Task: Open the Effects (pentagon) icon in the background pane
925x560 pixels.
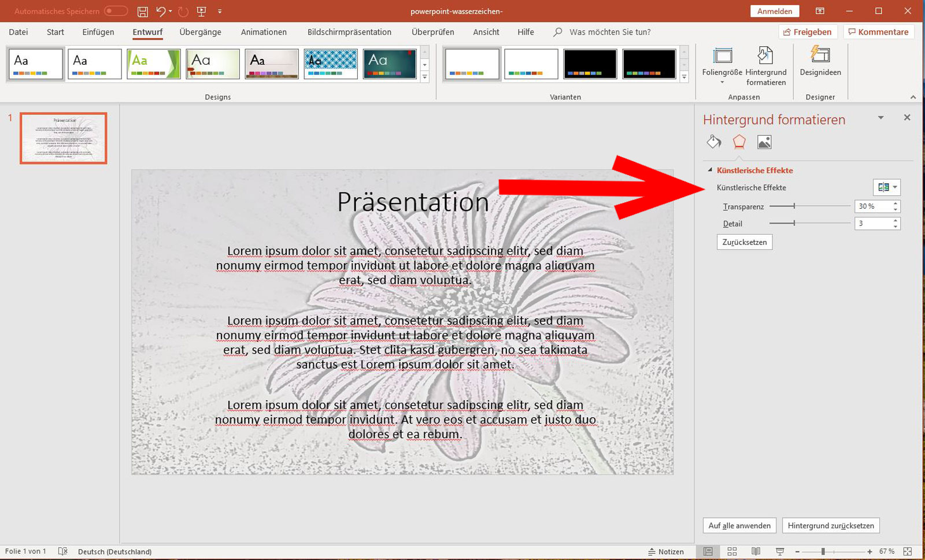Action: (739, 142)
